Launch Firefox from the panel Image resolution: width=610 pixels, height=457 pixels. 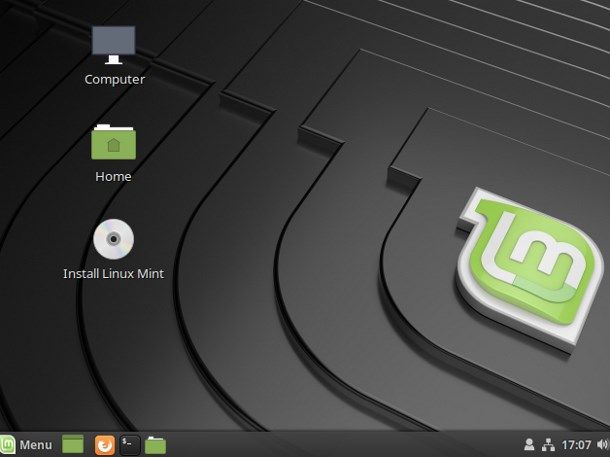pyautogui.click(x=105, y=445)
